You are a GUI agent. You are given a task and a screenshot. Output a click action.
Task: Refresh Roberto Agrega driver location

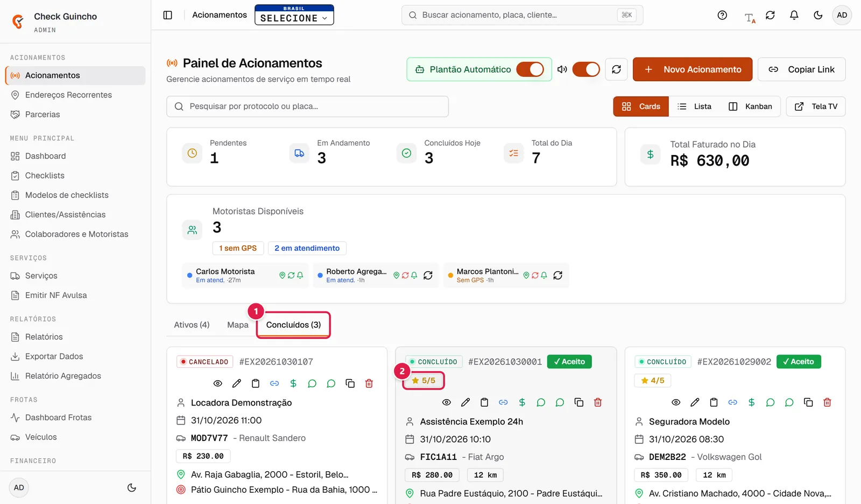coord(428,275)
